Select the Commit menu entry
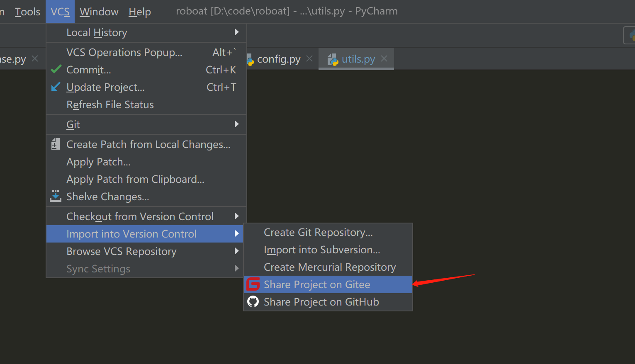This screenshot has width=635, height=364. coord(146,70)
